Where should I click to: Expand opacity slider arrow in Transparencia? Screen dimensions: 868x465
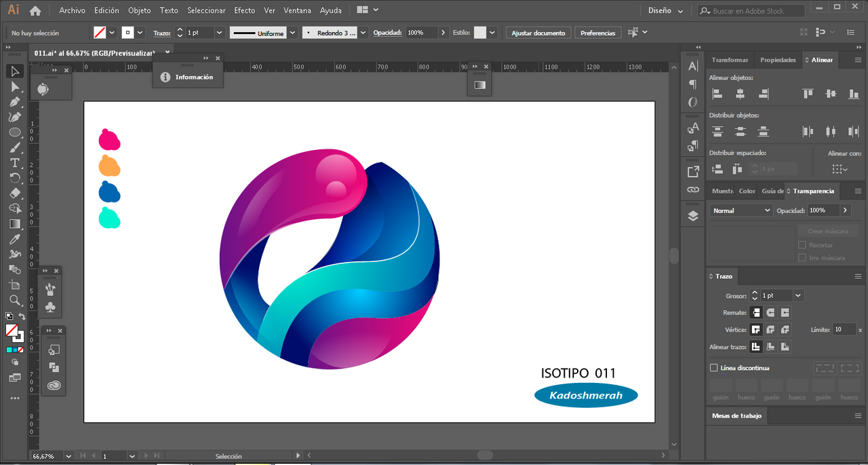[x=845, y=210]
